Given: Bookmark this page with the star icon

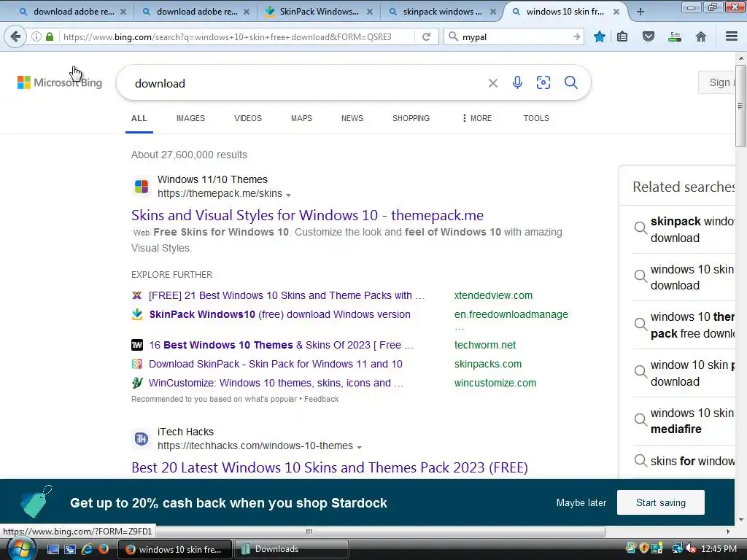Looking at the screenshot, I should tap(600, 36).
